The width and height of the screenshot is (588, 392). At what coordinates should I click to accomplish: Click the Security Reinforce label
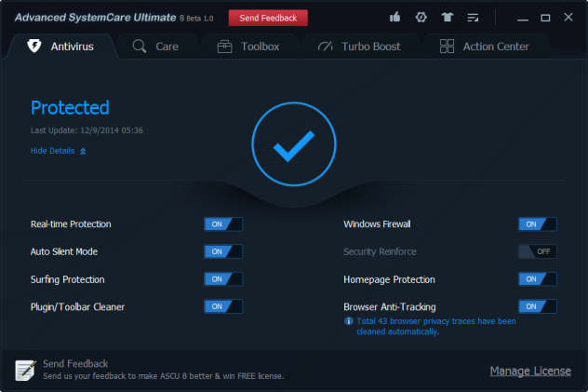point(380,251)
